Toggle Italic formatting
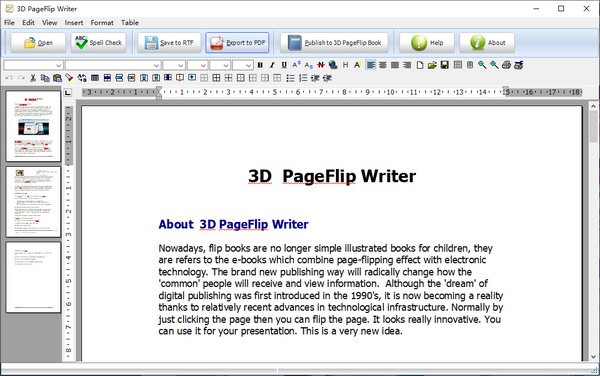Image resolution: width=600 pixels, height=376 pixels. pyautogui.click(x=272, y=65)
